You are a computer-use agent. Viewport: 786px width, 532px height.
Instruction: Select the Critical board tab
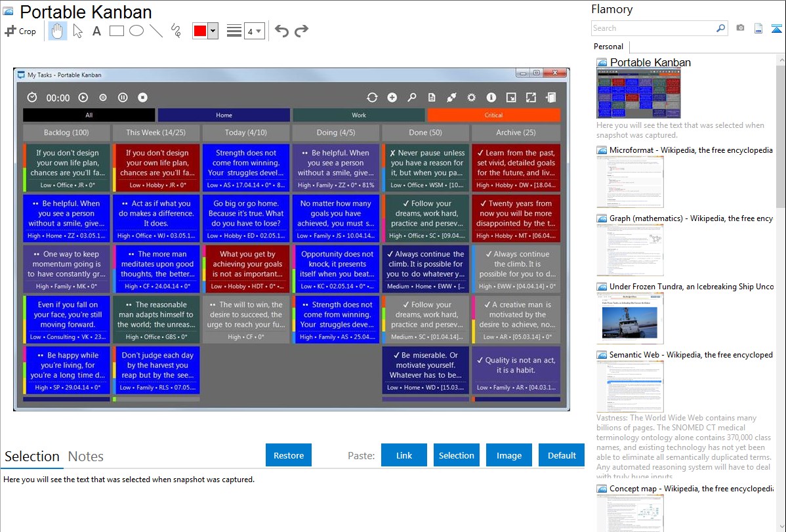pos(494,115)
